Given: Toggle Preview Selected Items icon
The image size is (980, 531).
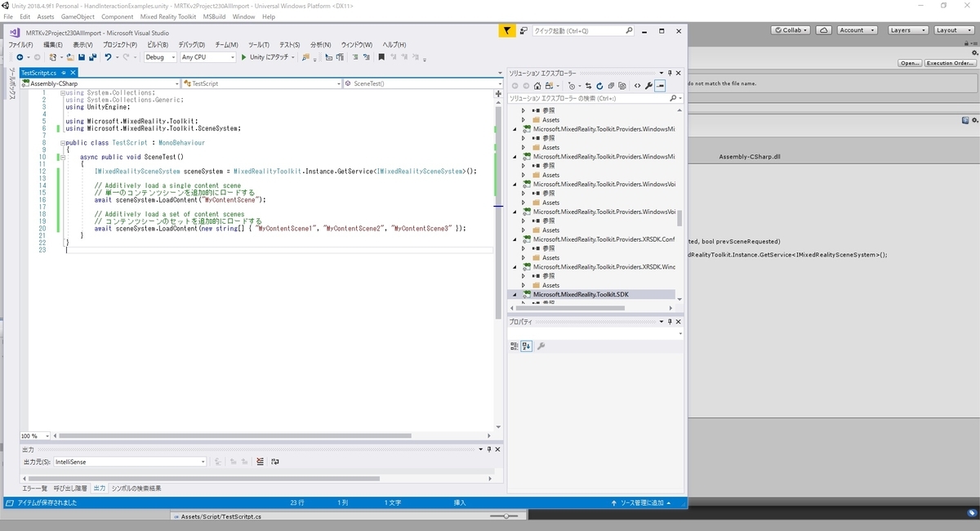Looking at the screenshot, I should click(x=660, y=86).
